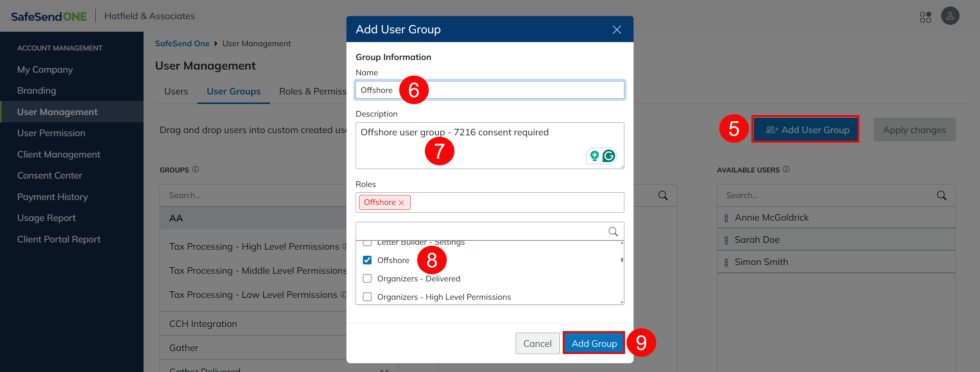
Task: Uncheck the Offshore role checkbox
Action: (x=367, y=260)
